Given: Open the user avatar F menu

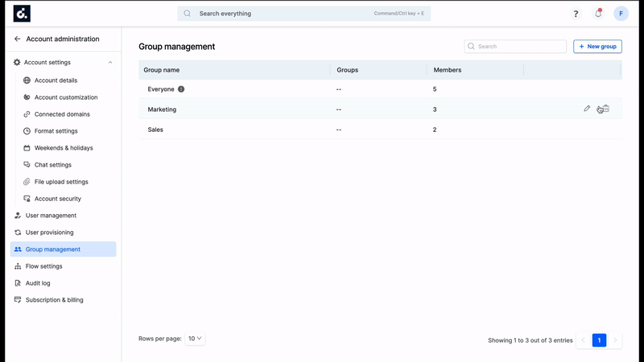Looking at the screenshot, I should (x=621, y=14).
